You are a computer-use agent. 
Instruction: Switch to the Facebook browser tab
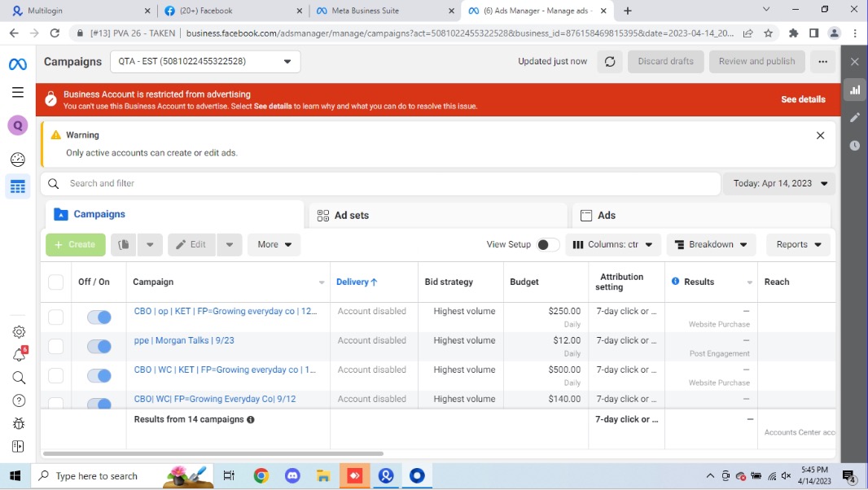click(231, 11)
